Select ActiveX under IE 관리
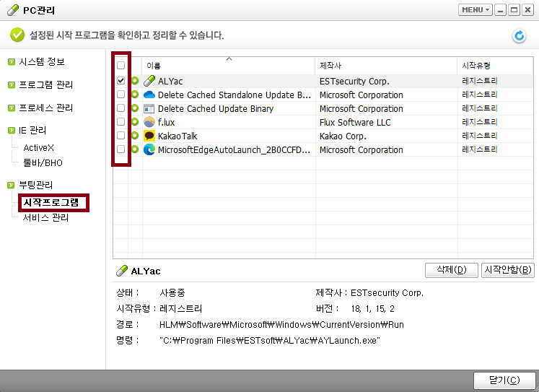 tap(38, 148)
